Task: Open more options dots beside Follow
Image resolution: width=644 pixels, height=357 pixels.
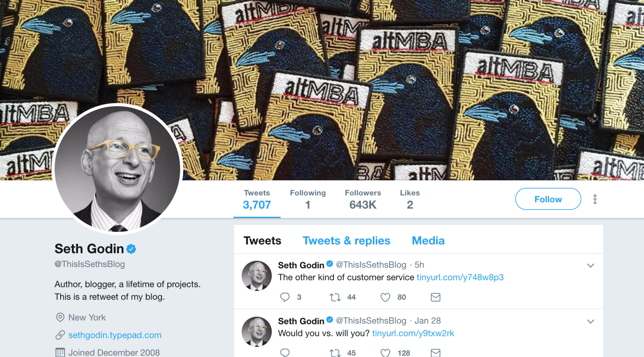Action: point(595,199)
